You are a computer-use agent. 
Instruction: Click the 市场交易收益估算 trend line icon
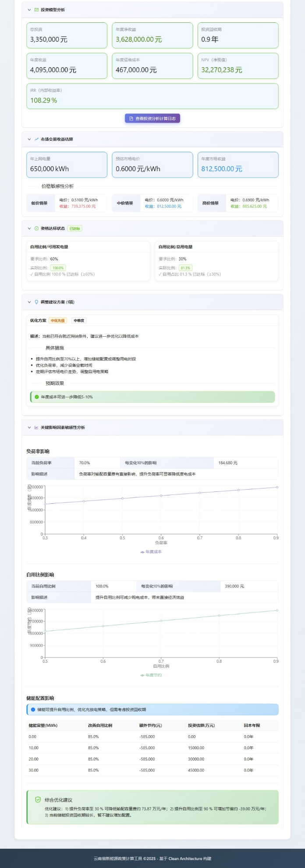(x=36, y=139)
